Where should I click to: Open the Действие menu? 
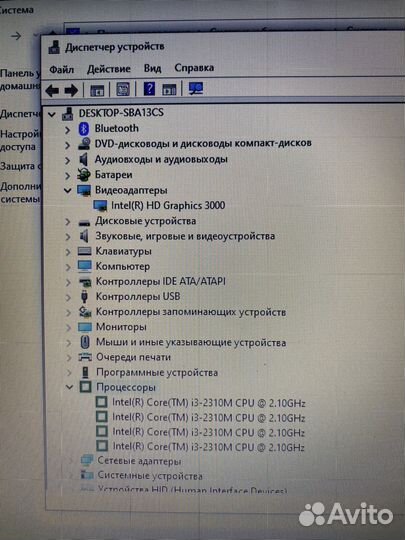coord(108,69)
